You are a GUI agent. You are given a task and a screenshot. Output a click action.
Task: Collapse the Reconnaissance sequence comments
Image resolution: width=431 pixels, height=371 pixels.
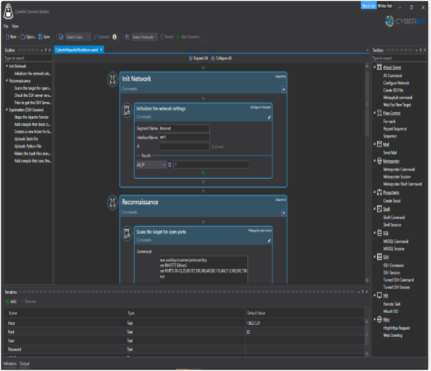pyautogui.click(x=284, y=212)
